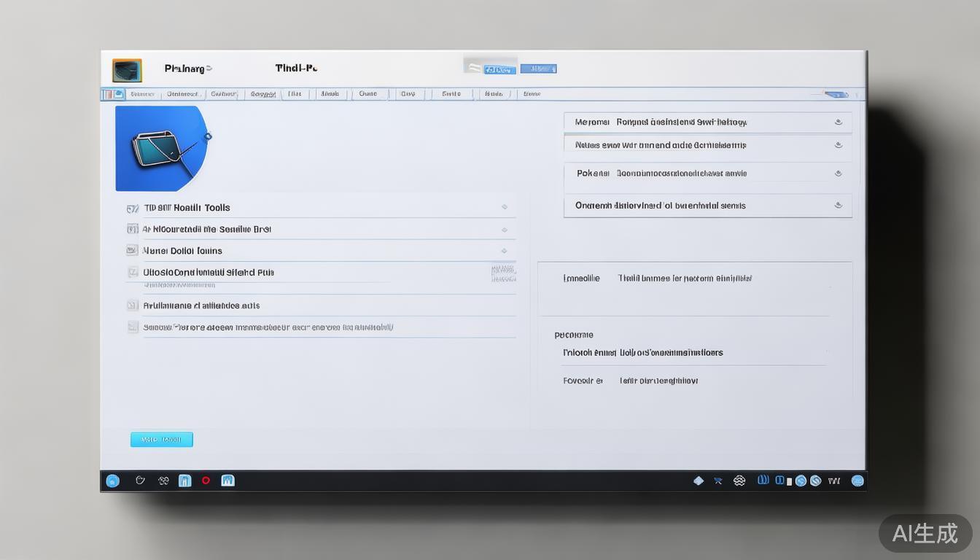Open the 'Sınite' menu in the menu bar
Screen dimensions: 980x560
pos(451,94)
